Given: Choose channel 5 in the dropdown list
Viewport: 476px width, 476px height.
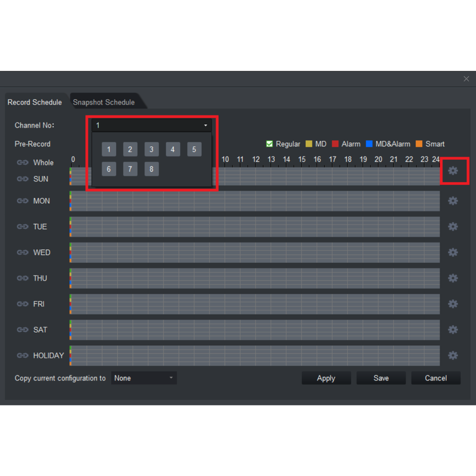Looking at the screenshot, I should pyautogui.click(x=194, y=149).
